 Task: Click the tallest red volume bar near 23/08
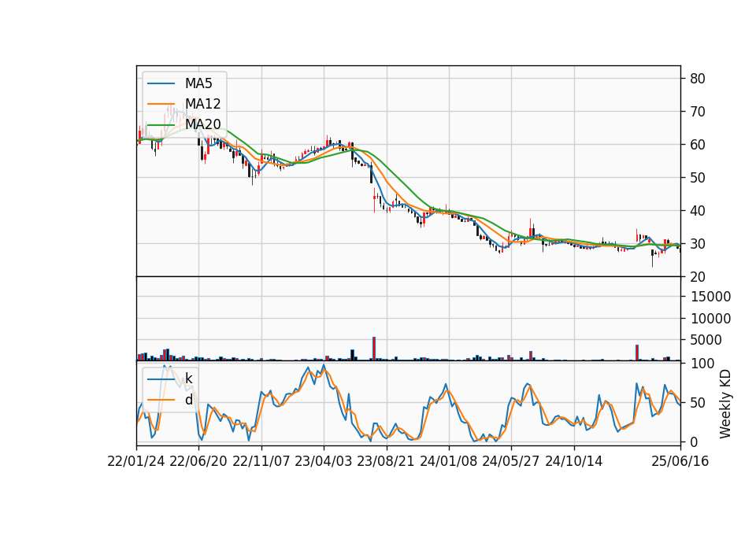pos(373,349)
